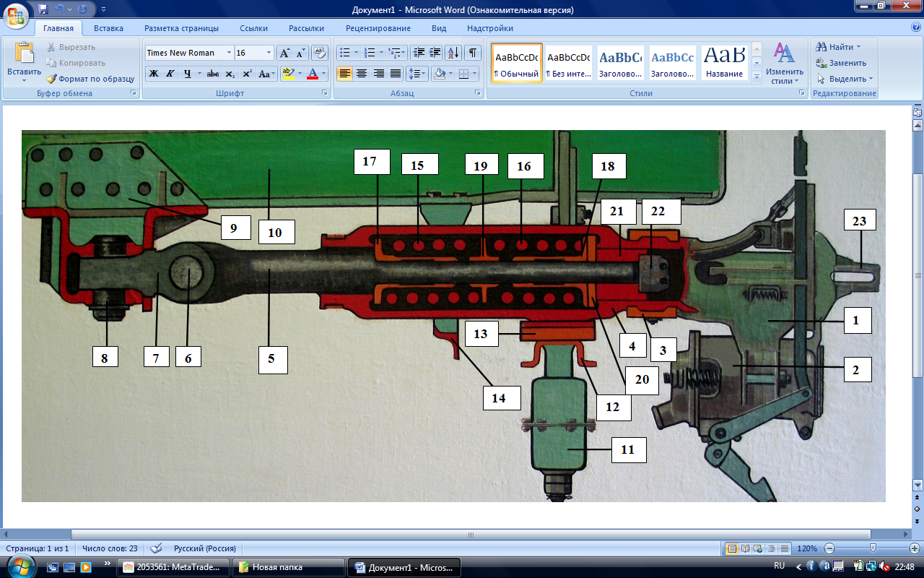
Task: Open Новая папка from the taskbar
Action: tap(287, 567)
